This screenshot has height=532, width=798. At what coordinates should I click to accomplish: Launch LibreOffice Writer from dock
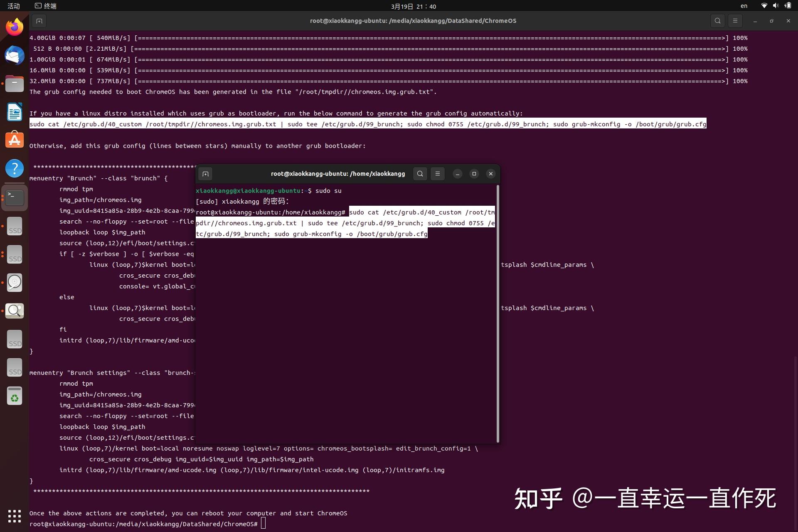[x=15, y=112]
